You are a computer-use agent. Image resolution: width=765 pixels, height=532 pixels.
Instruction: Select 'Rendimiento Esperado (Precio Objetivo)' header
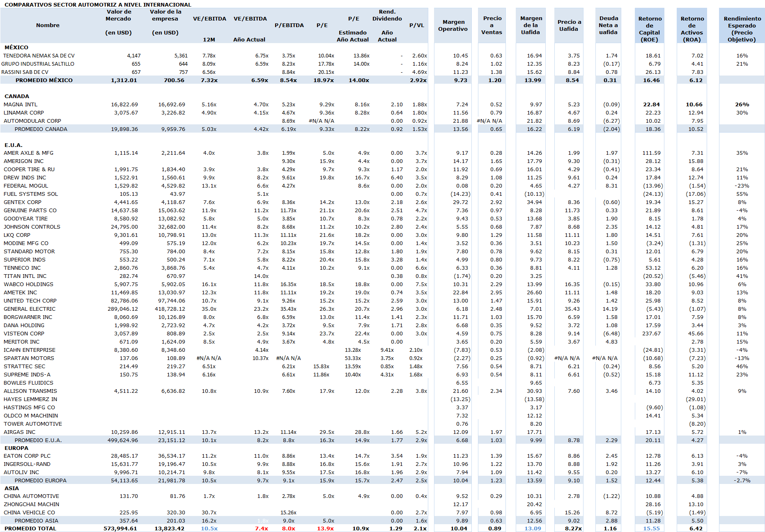coord(742,29)
